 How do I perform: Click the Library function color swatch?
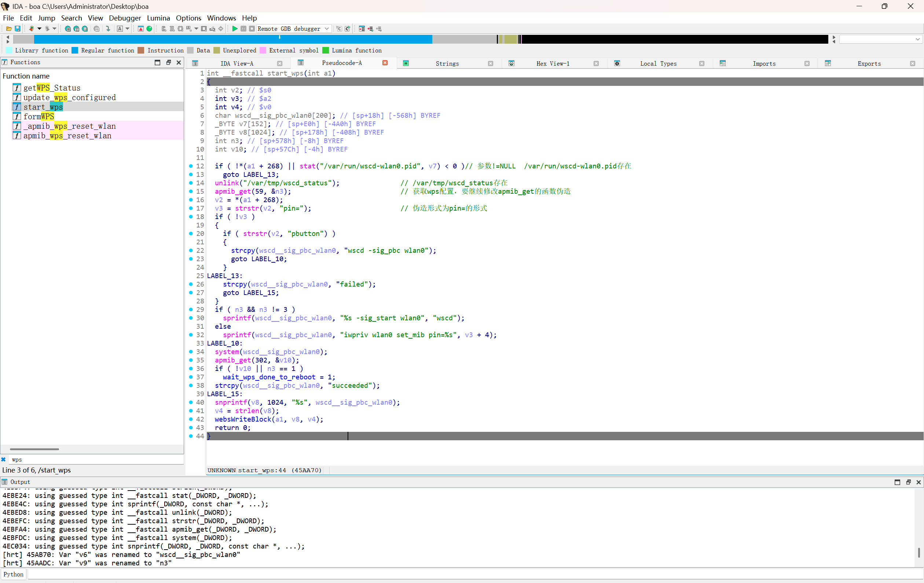click(x=9, y=50)
